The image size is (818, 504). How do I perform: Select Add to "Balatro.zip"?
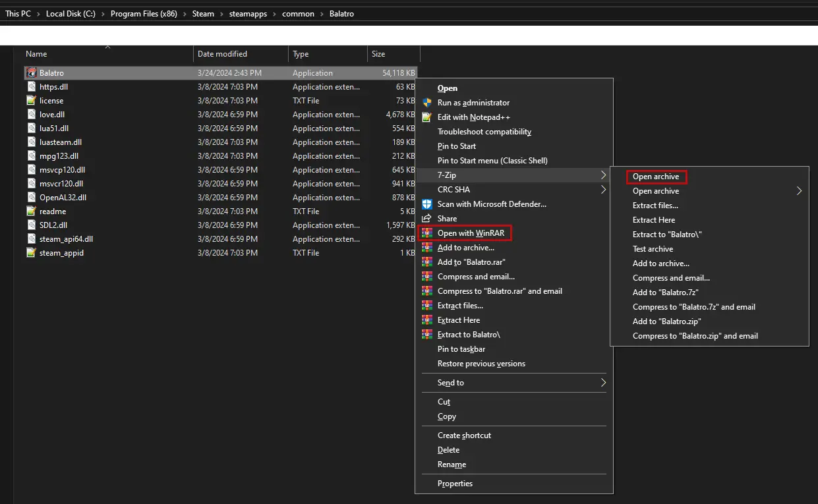coord(666,322)
